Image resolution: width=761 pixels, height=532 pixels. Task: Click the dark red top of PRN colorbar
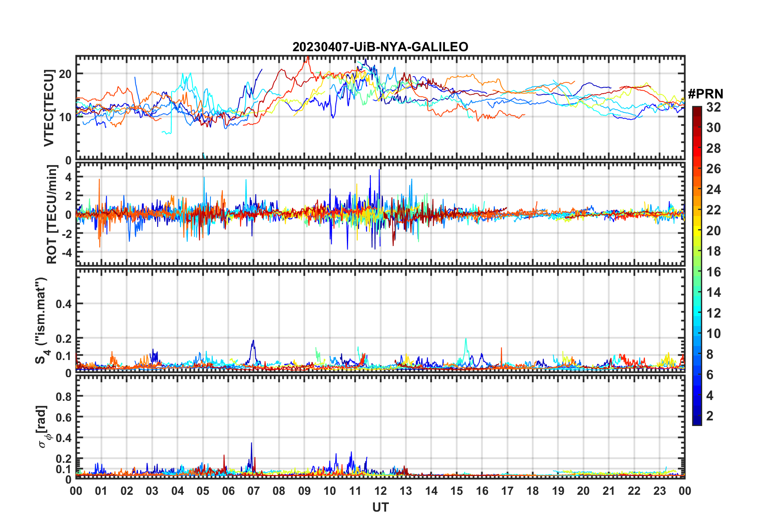697,111
